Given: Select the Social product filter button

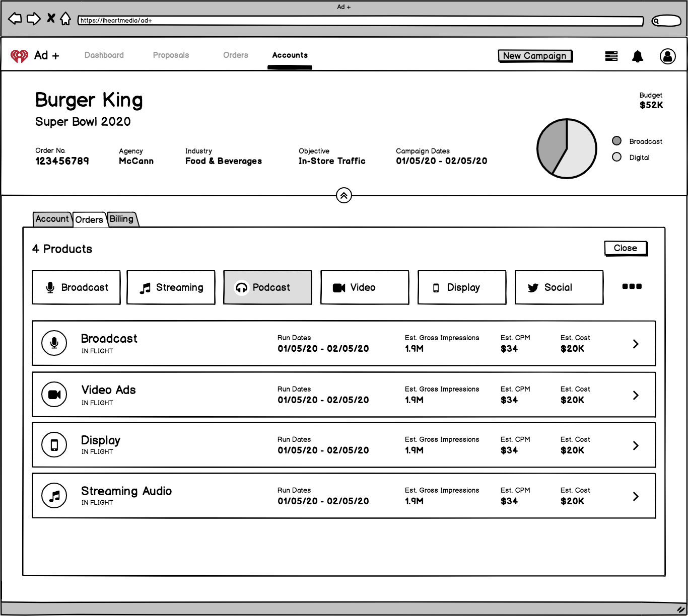Looking at the screenshot, I should [559, 287].
